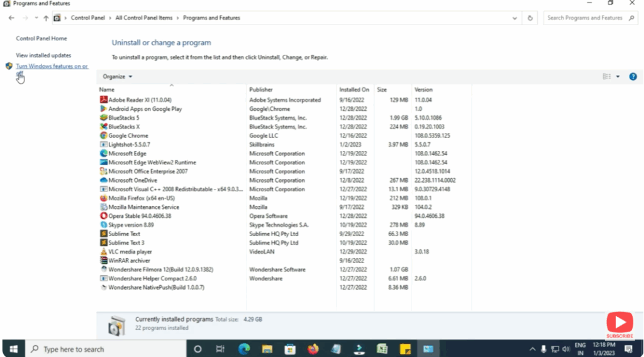The image size is (644, 357).
Task: Open Microsoft Store from the taskbar
Action: tap(290, 349)
